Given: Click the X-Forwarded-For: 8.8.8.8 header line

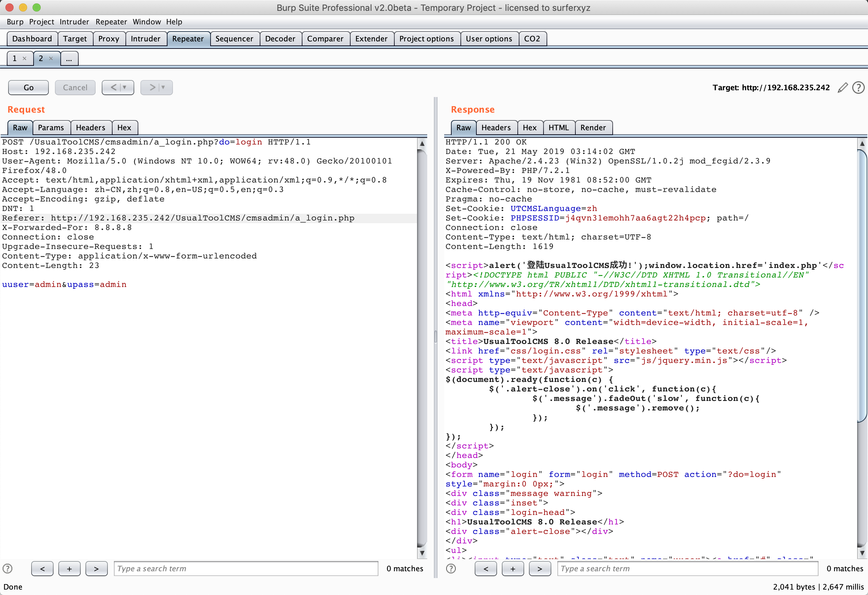Looking at the screenshot, I should coord(67,228).
